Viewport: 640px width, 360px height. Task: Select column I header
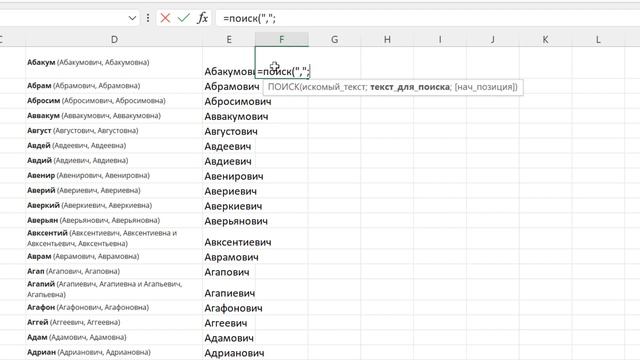coord(440,40)
